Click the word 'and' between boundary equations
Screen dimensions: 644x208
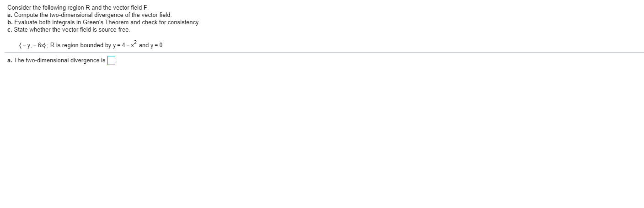point(143,45)
